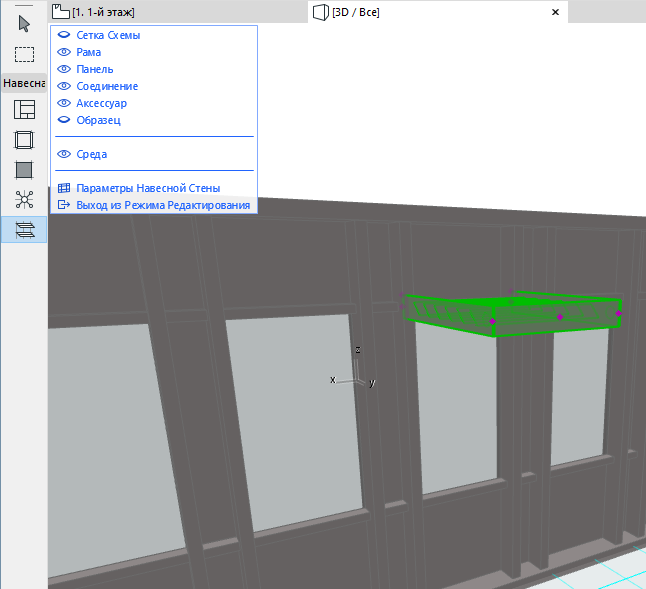Select the Arrow tool
The image size is (646, 589).
pos(24,24)
